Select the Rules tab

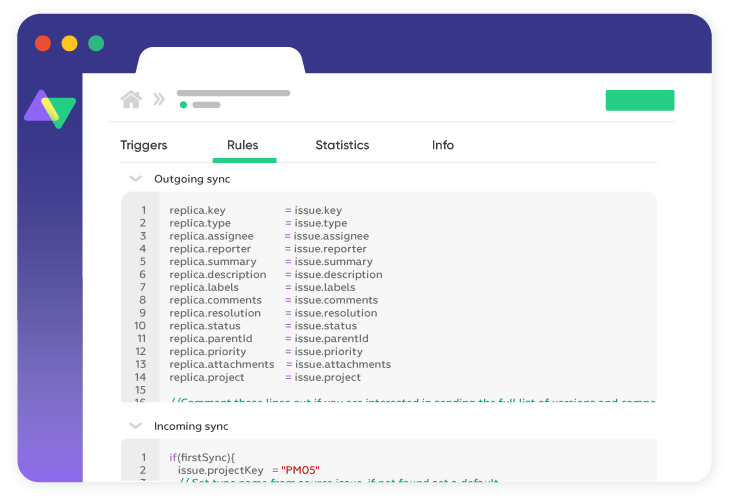point(243,145)
